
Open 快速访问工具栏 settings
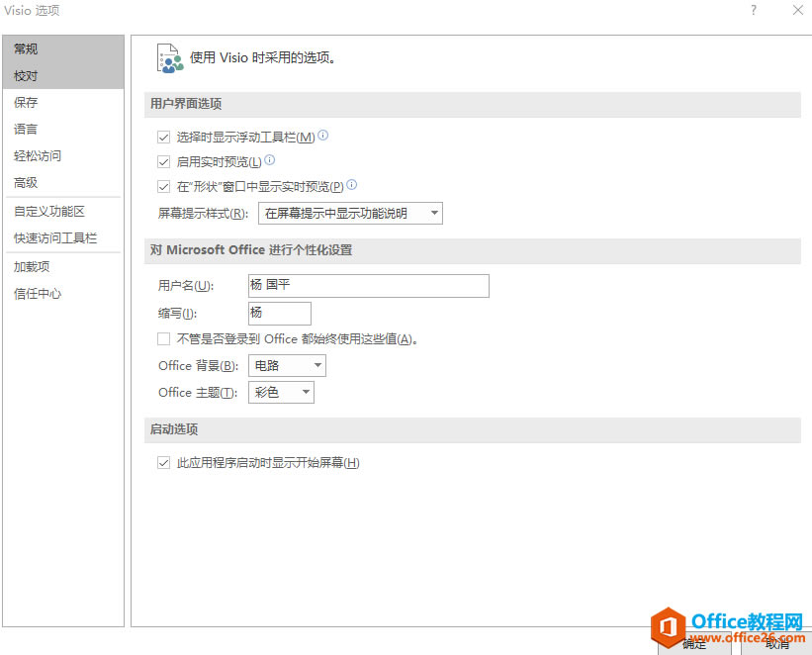pos(63,237)
